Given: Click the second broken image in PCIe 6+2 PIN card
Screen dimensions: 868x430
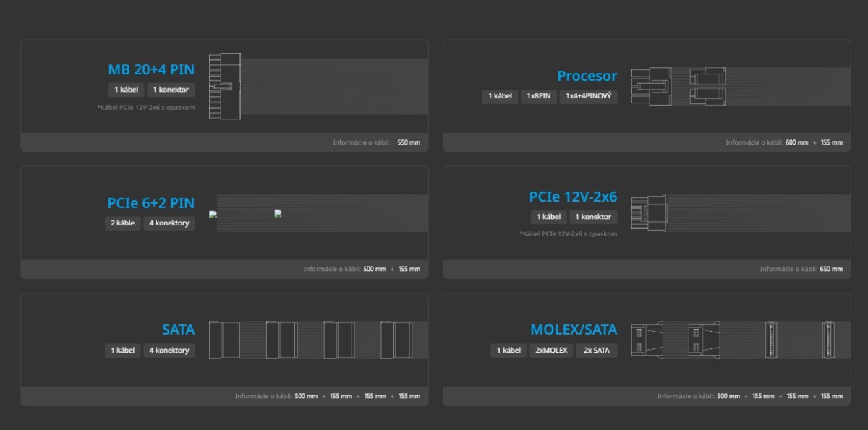Looking at the screenshot, I should (x=278, y=214).
